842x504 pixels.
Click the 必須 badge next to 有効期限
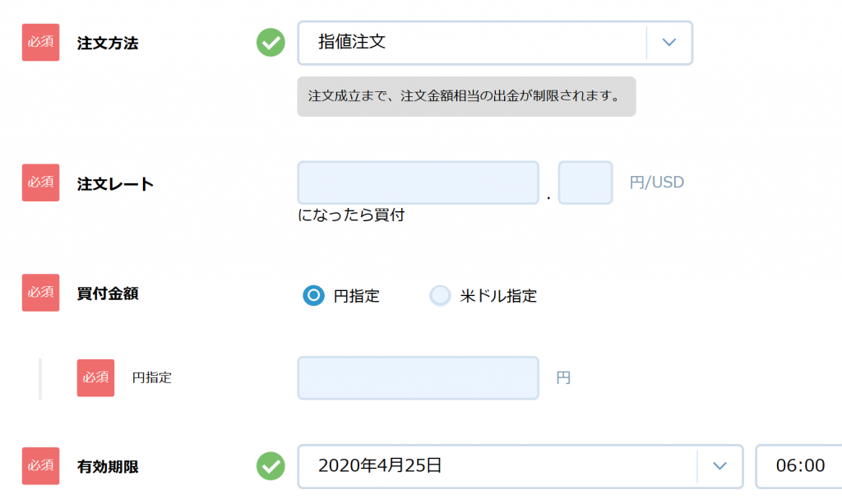point(40,466)
